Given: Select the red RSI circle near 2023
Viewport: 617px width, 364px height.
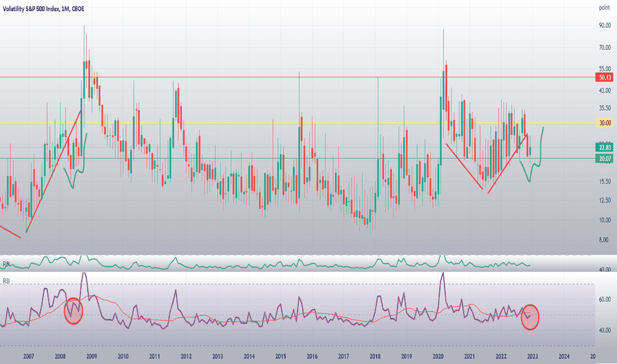Looking at the screenshot, I should pyautogui.click(x=530, y=317).
